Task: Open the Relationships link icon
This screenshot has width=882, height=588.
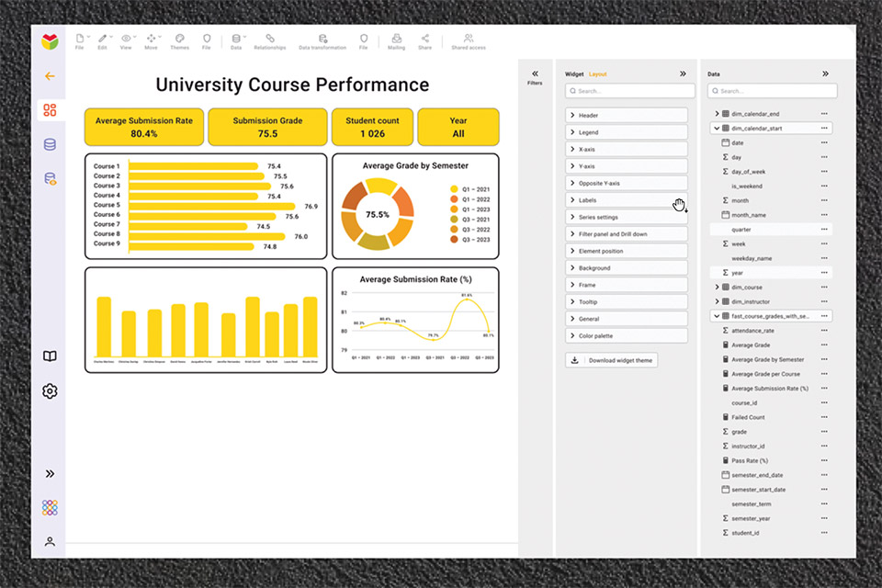Action: 270,41
